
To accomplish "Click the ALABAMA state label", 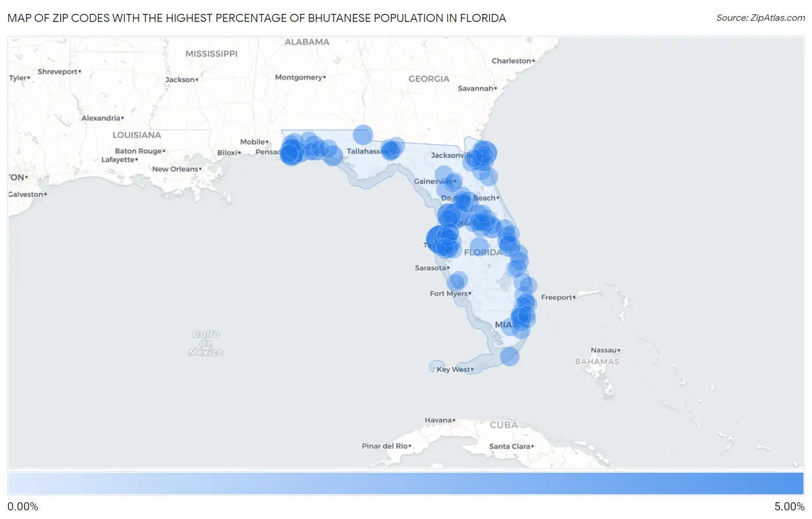I will coord(307,42).
